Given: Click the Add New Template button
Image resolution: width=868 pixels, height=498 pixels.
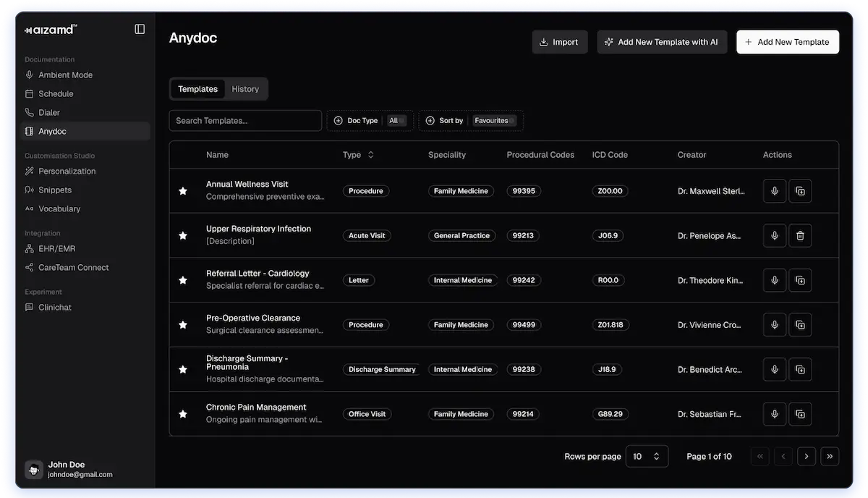Looking at the screenshot, I should click(788, 42).
